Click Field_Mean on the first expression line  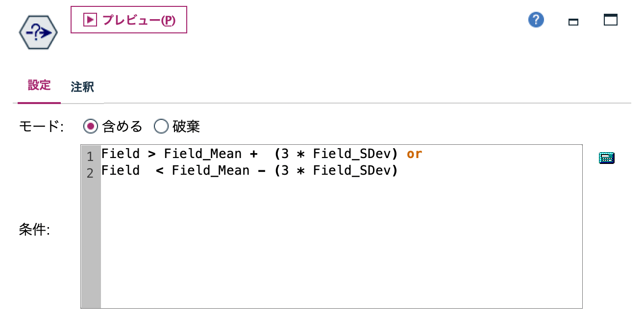tap(203, 154)
